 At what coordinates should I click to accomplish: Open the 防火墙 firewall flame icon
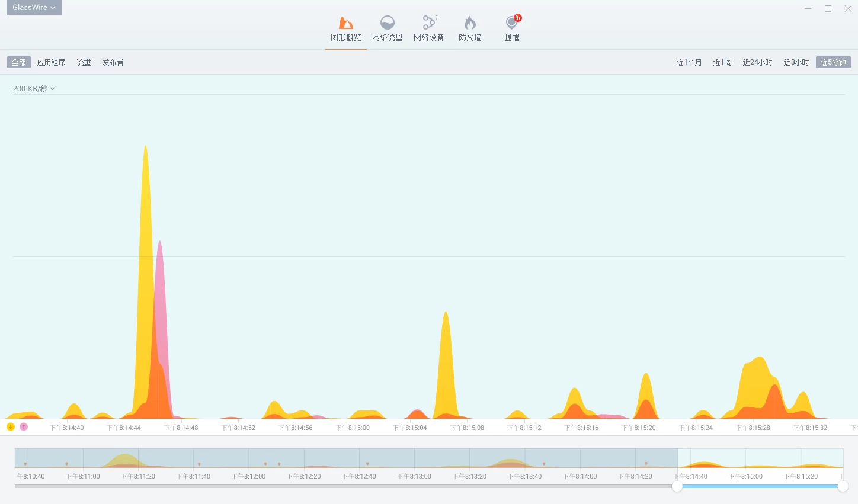point(470,24)
